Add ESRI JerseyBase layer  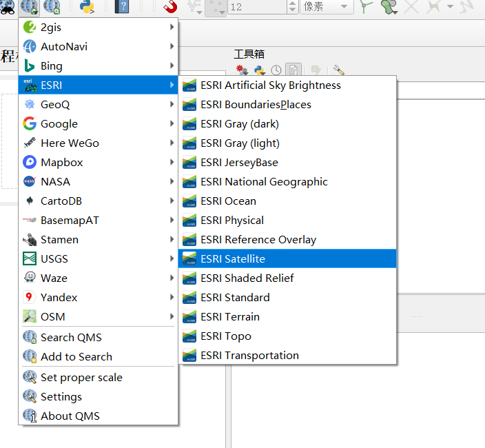(x=287, y=162)
